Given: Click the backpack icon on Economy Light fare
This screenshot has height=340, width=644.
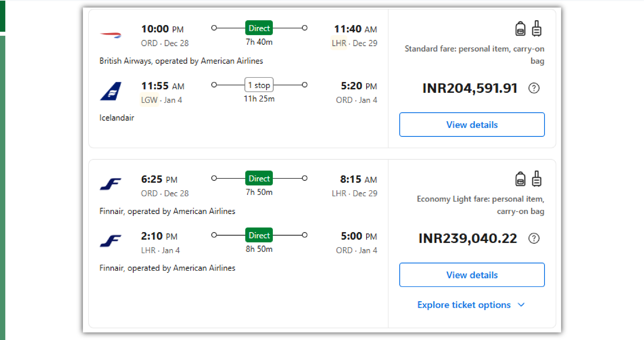Looking at the screenshot, I should [x=521, y=179].
